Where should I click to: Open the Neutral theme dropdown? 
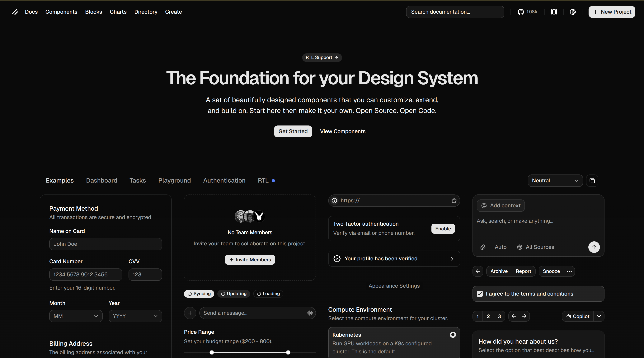(x=555, y=180)
